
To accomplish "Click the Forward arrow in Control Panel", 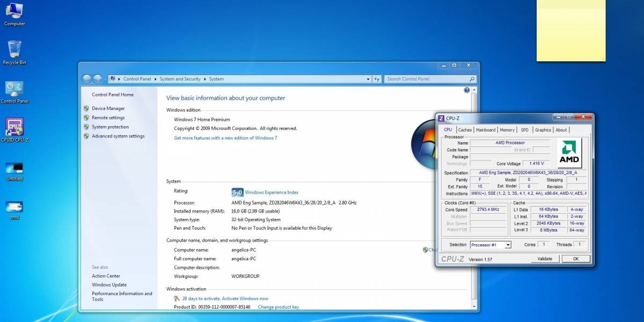I will click(98, 79).
